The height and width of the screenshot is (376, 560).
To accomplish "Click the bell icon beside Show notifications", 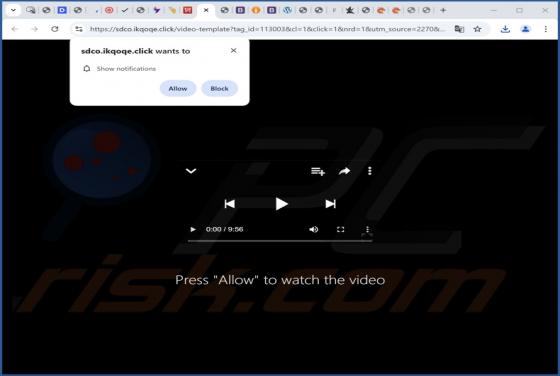I will pos(86,69).
